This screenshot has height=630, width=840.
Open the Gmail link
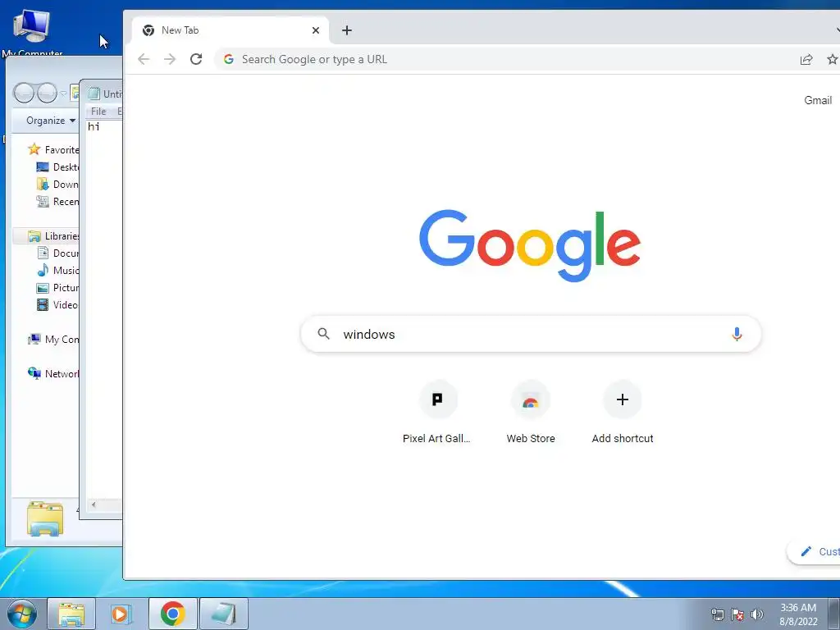(x=818, y=100)
